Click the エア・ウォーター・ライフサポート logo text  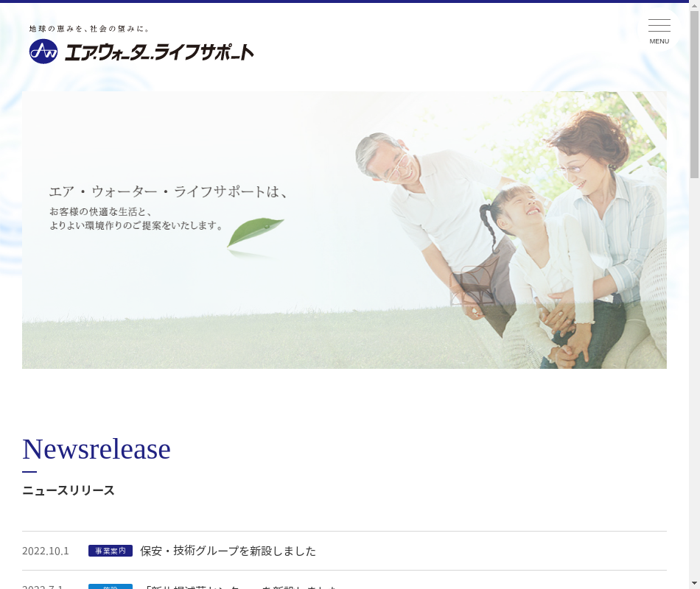(159, 52)
